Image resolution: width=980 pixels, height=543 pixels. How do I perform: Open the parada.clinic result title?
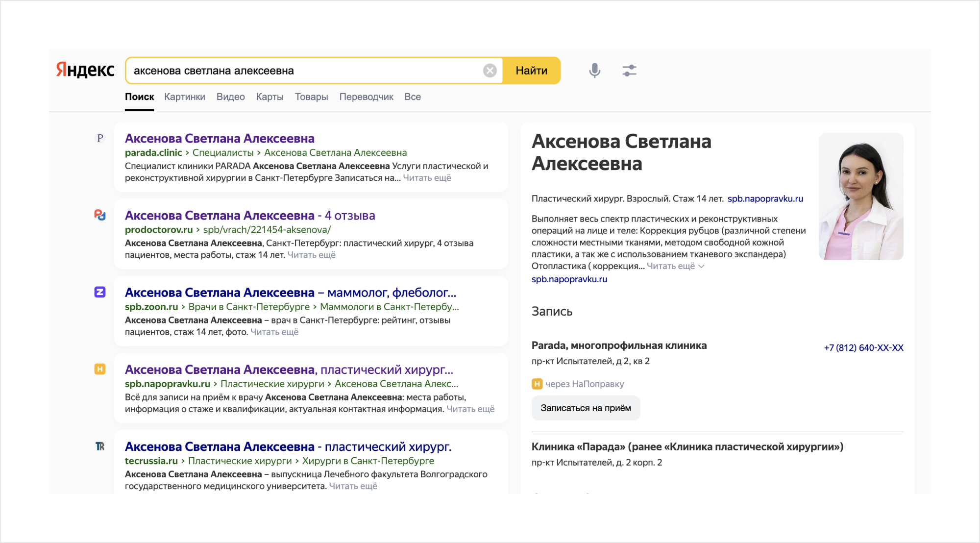coord(220,138)
